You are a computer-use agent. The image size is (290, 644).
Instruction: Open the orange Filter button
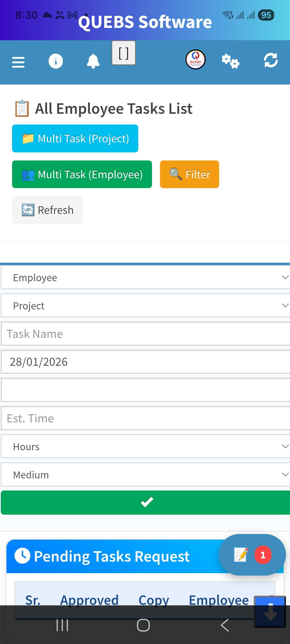click(190, 174)
